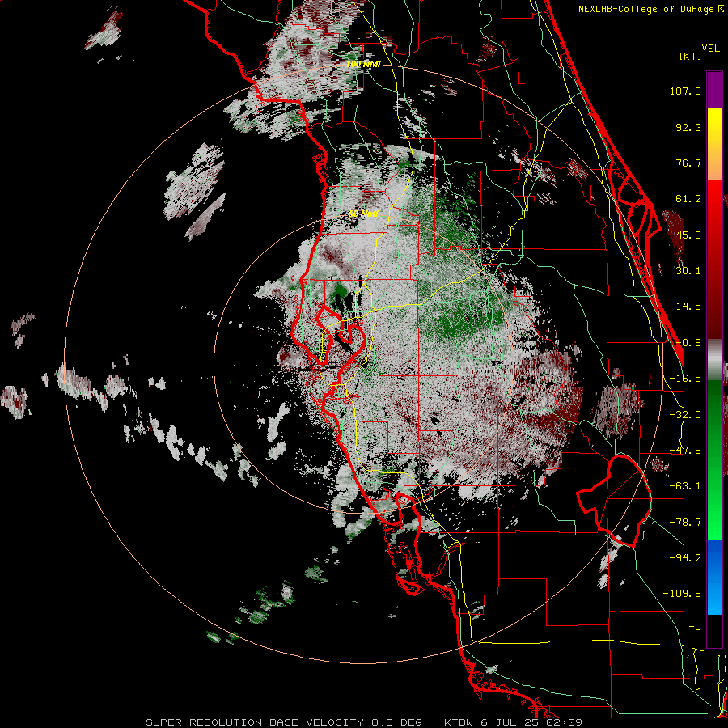This screenshot has height=728, width=728.
Task: Click the 50 NMI range ring label
Action: pos(363,214)
